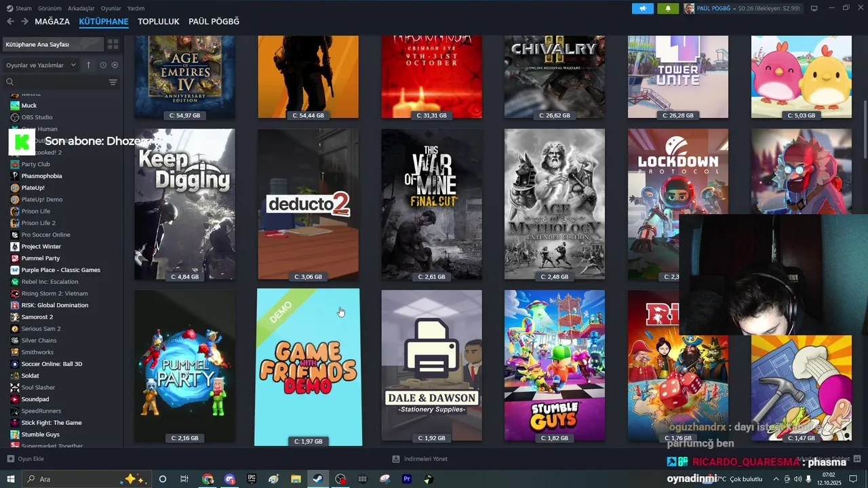Image resolution: width=868 pixels, height=488 pixels.
Task: Select Party Club in the game list
Action: click(35, 164)
